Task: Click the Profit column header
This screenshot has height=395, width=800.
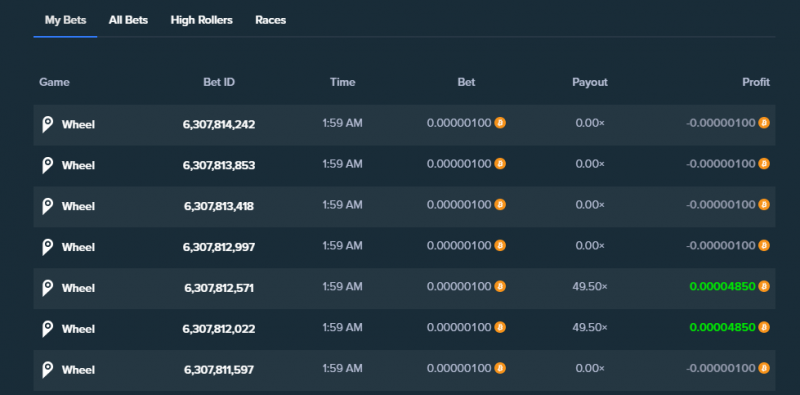Action: (756, 82)
